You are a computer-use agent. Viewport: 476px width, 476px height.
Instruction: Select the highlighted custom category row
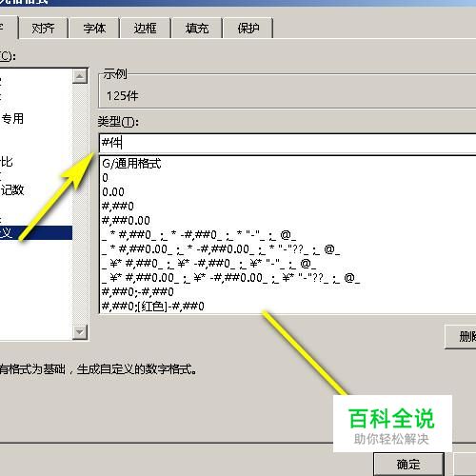(35, 232)
